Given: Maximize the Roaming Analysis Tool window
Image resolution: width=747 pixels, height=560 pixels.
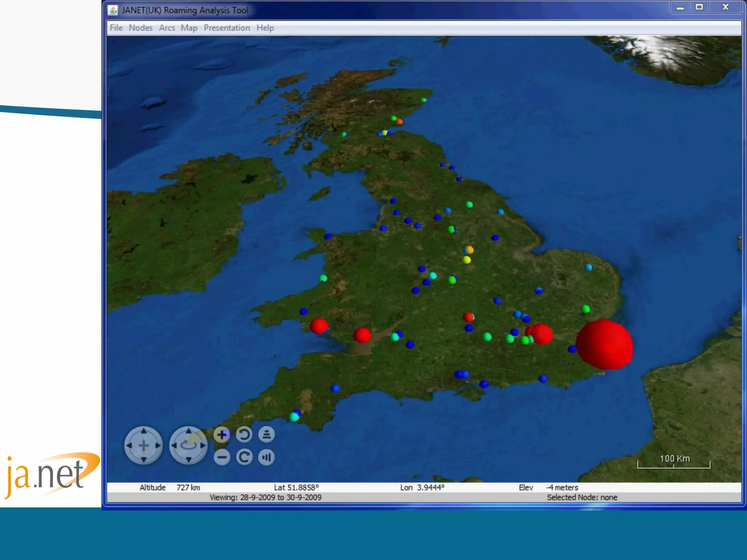Looking at the screenshot, I should pyautogui.click(x=699, y=7).
